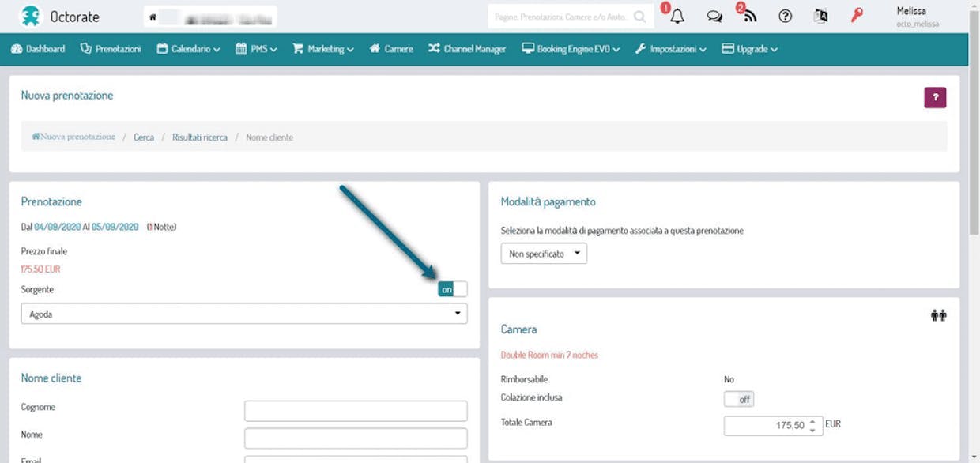Open the chat messages icon

(x=714, y=17)
